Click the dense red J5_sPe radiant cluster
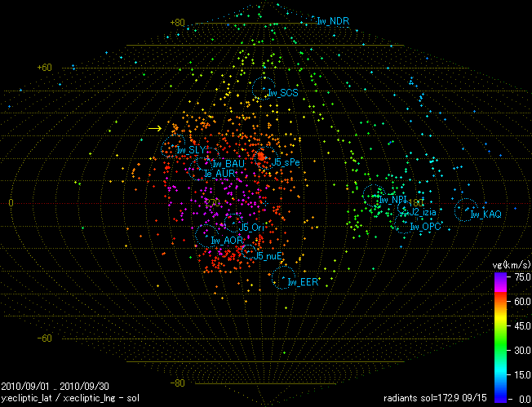532x407 pixels. pyautogui.click(x=261, y=157)
